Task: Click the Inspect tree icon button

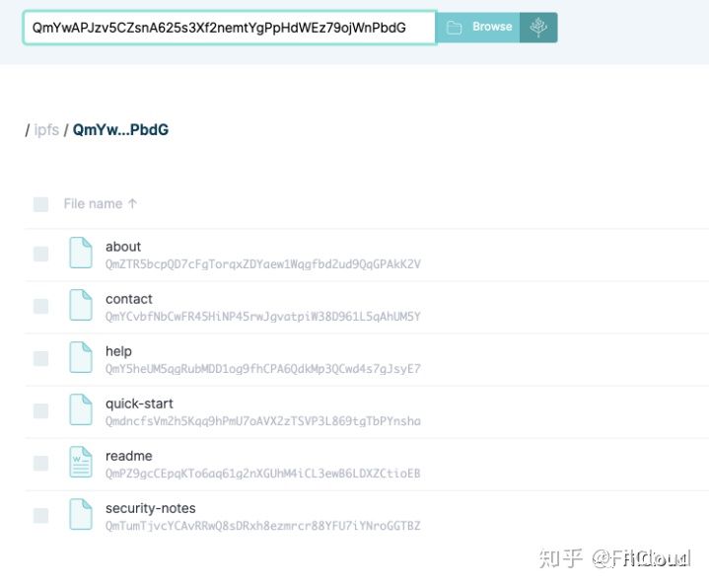Action: 538,28
